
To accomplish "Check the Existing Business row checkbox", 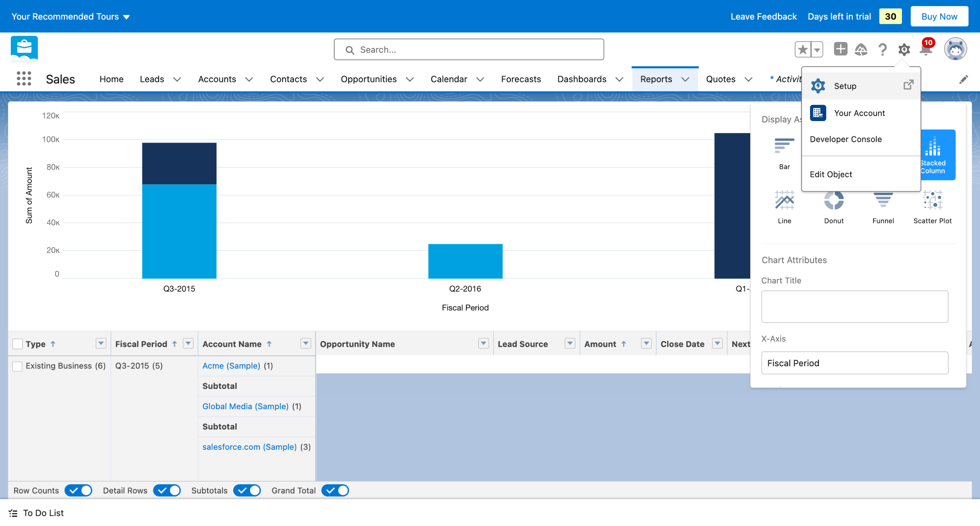I will point(18,366).
